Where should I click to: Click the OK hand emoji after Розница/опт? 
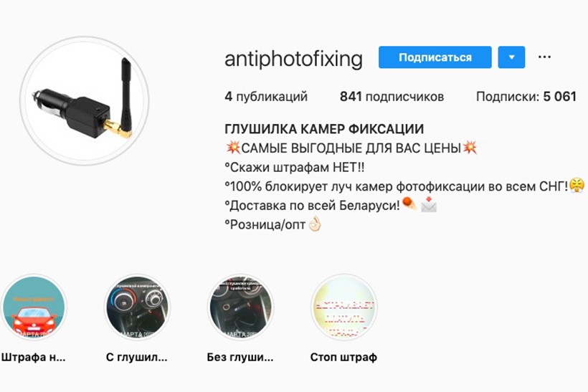click(315, 224)
